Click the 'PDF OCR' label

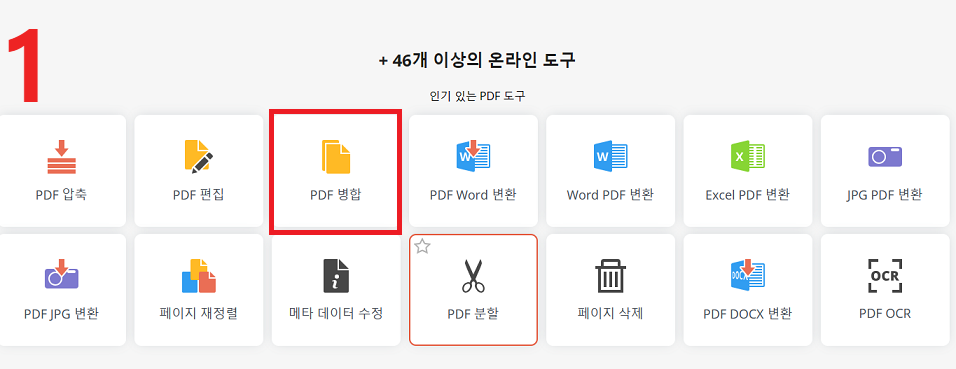[885, 313]
